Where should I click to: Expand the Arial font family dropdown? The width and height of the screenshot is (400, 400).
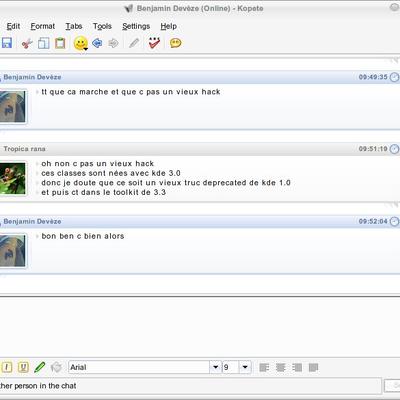click(216, 367)
